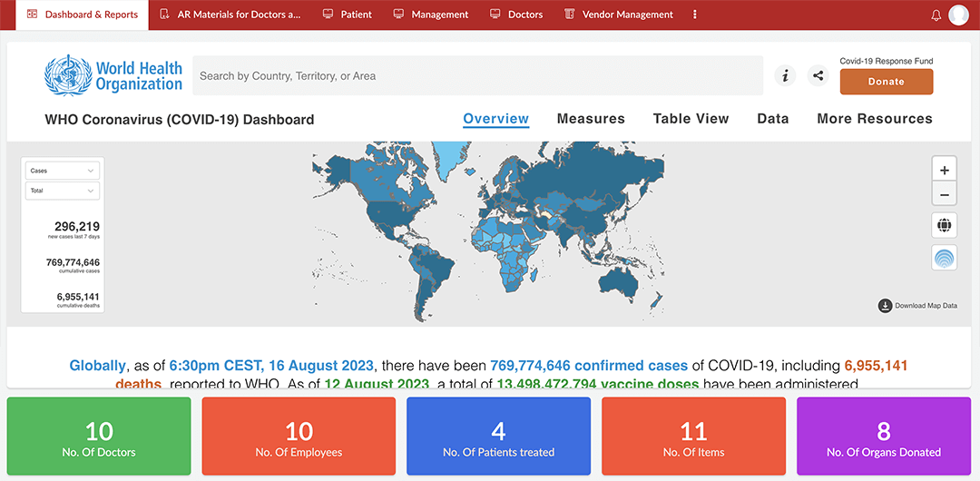Screen dimensions: 980x481
Task: Zoom out of the map with minus
Action: tap(945, 194)
